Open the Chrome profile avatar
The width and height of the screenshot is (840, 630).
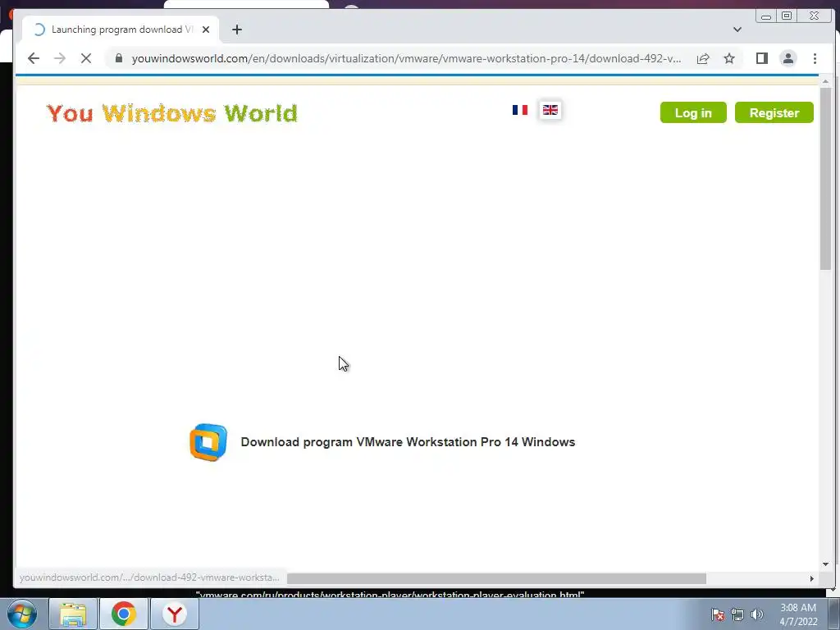[788, 58]
